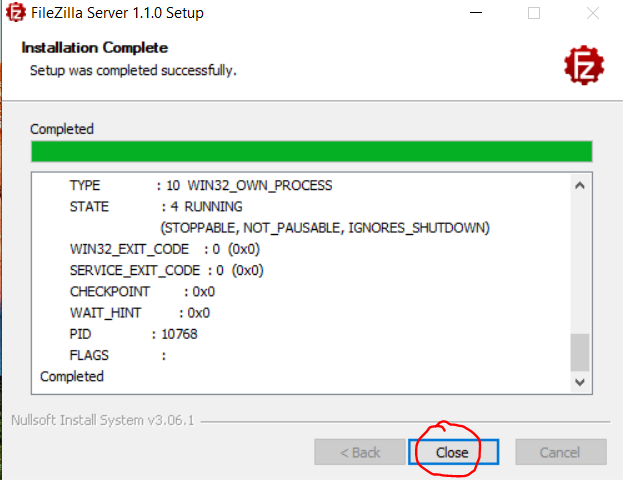623x480 pixels.
Task: Click the 'FileZilla Server 1.1.0 Setup' title
Action: (x=117, y=13)
